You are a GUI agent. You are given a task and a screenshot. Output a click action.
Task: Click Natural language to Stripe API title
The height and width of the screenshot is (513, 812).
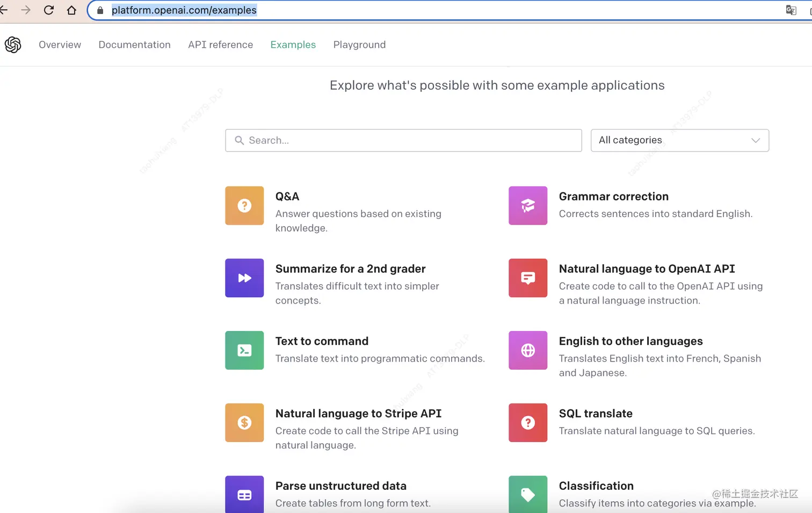[x=358, y=414]
